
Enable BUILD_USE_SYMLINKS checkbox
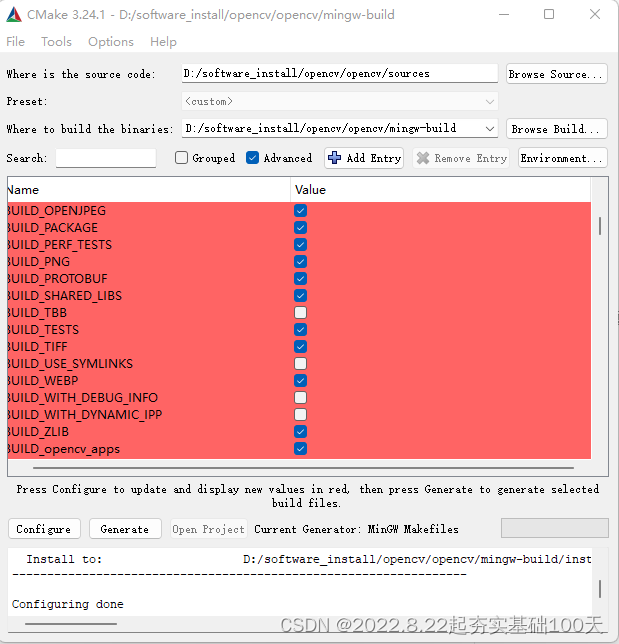coord(300,363)
